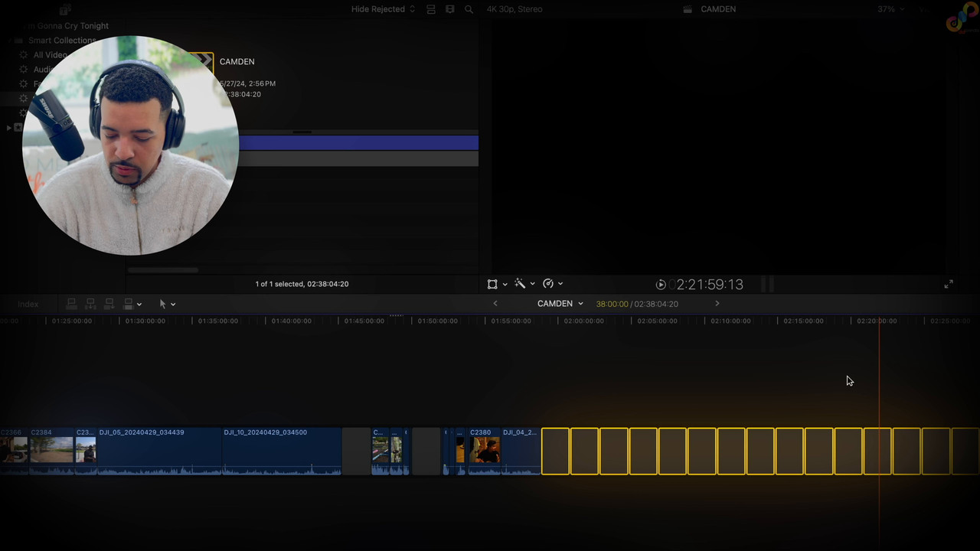Click the CAMDEN title above viewer
Viewport: 980px width, 551px height.
pos(718,9)
